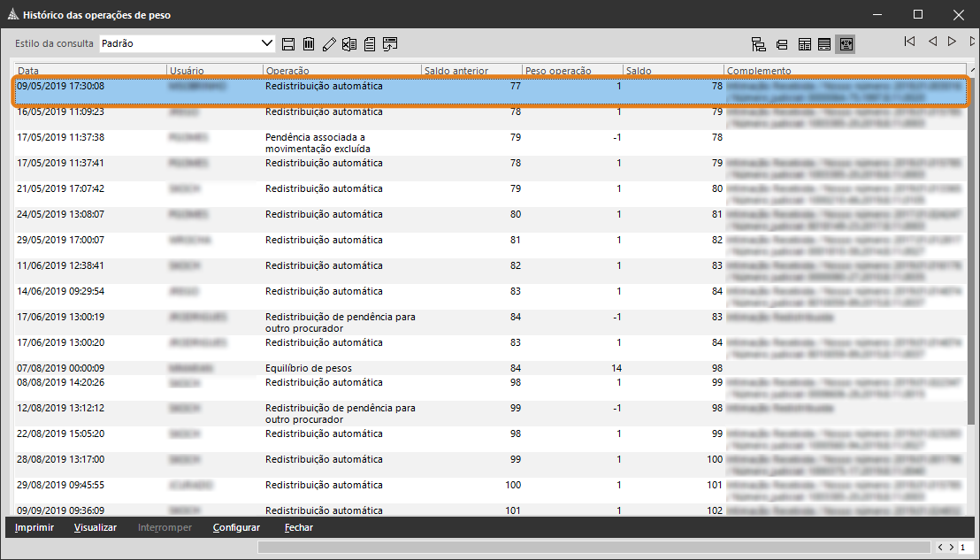Click the document copy icon in toolbar

point(370,43)
